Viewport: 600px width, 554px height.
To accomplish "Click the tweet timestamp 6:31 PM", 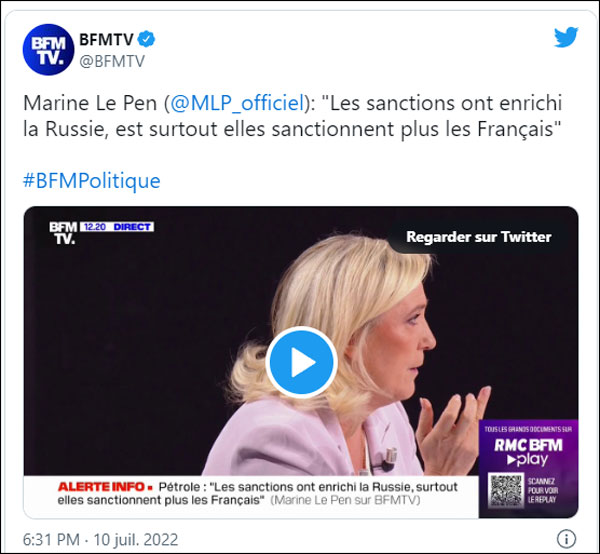I will 51,539.
